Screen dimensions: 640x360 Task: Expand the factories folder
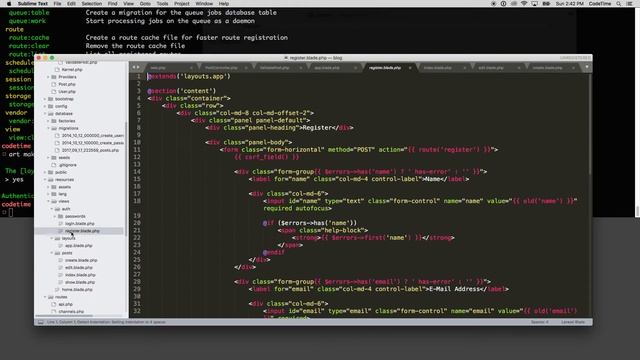click(48, 121)
